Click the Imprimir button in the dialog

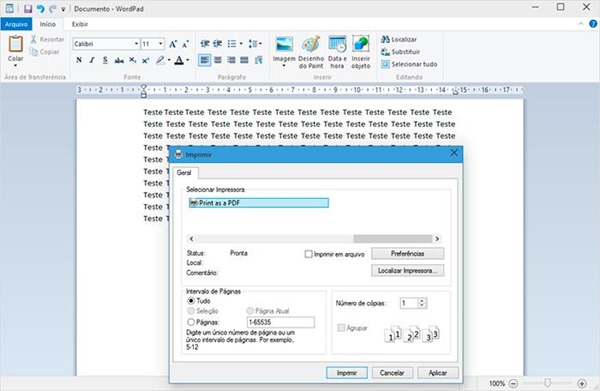pyautogui.click(x=347, y=373)
